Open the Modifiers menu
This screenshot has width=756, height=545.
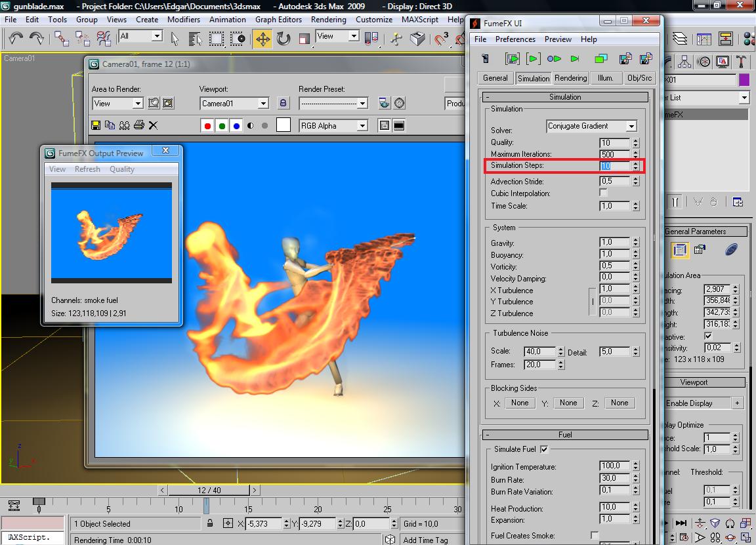click(184, 19)
